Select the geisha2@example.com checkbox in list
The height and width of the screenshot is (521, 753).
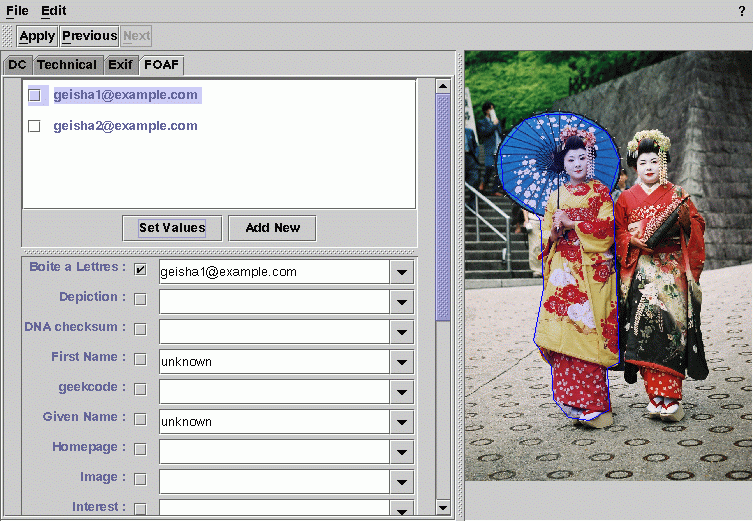click(x=34, y=127)
